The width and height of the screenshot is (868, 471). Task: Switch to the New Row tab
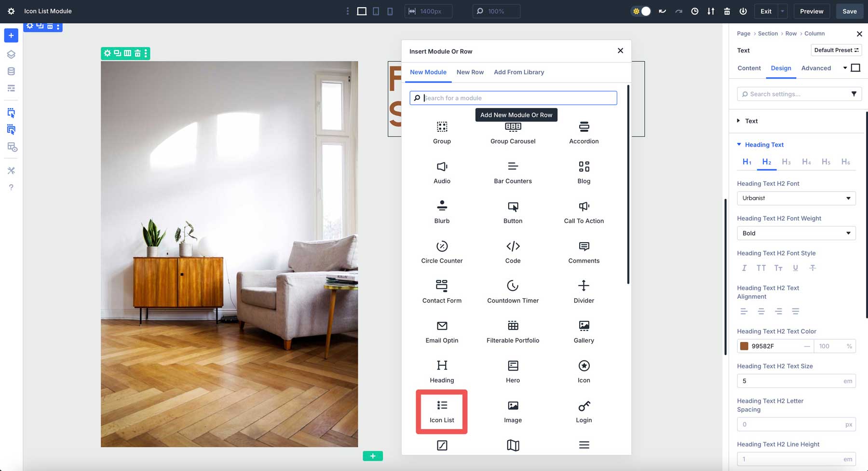click(470, 72)
